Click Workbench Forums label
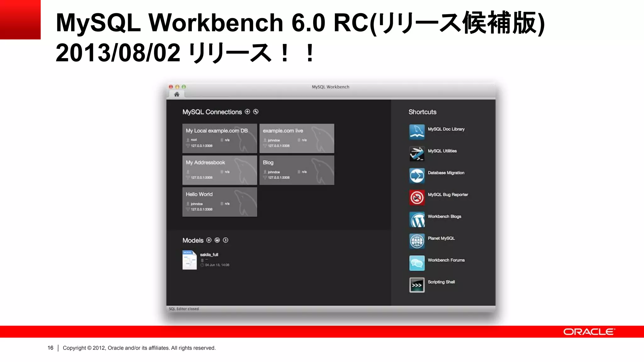The height and width of the screenshot is (362, 644). point(446,260)
